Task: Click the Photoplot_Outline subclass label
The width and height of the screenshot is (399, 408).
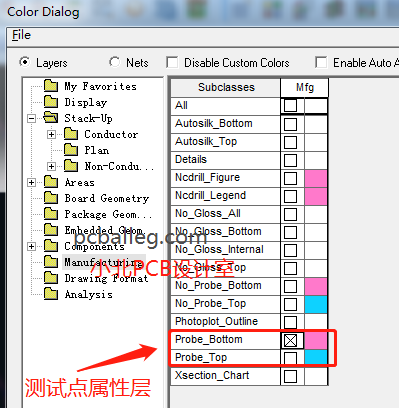Action: (x=217, y=321)
